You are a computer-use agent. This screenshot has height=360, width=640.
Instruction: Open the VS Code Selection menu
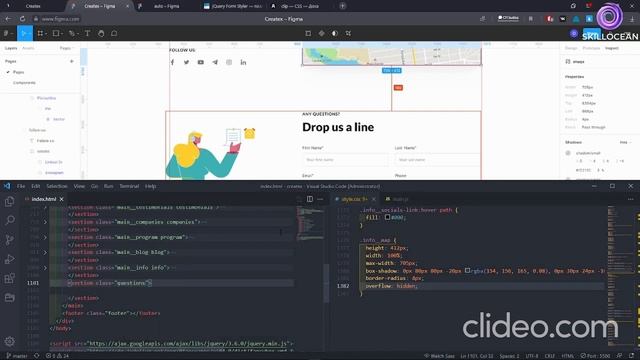coord(57,186)
